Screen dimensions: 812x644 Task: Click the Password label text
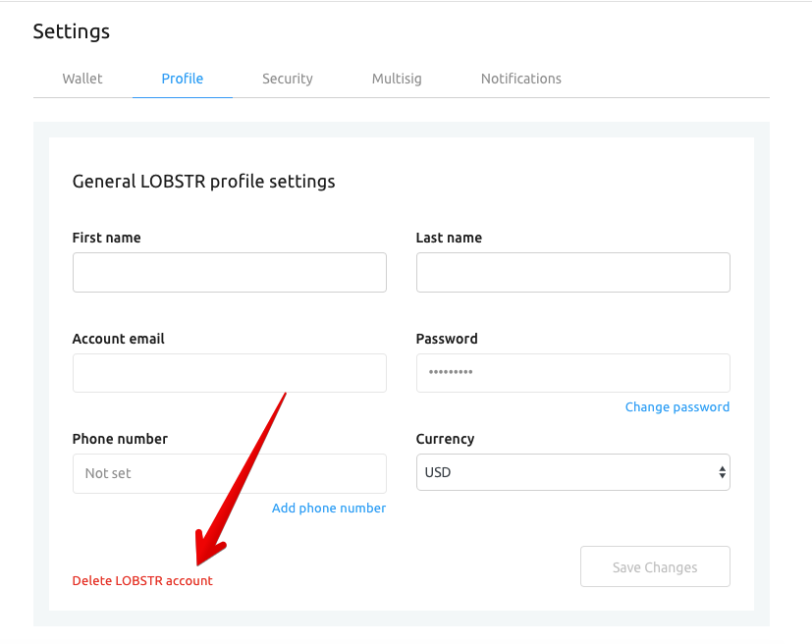click(x=447, y=339)
